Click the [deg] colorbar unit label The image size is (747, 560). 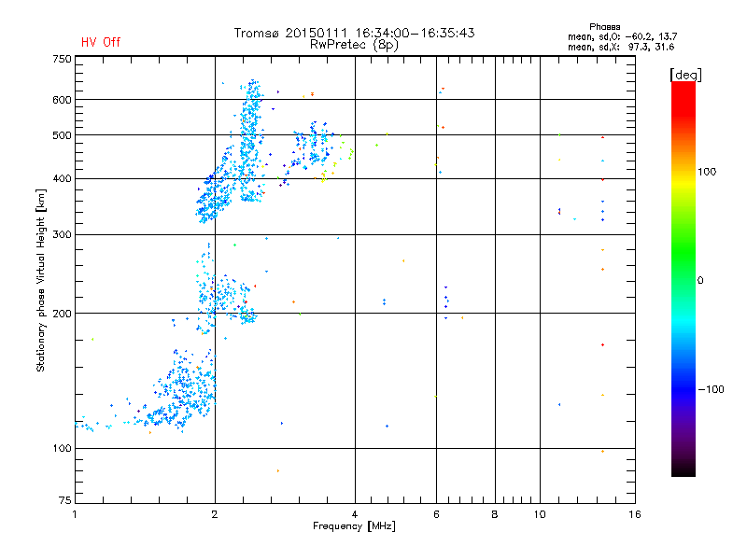coord(685,75)
